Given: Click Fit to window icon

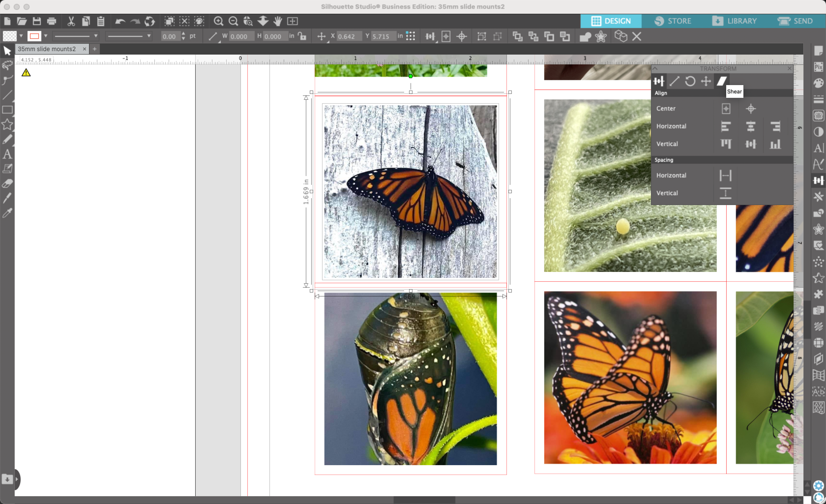Looking at the screenshot, I should tap(292, 21).
